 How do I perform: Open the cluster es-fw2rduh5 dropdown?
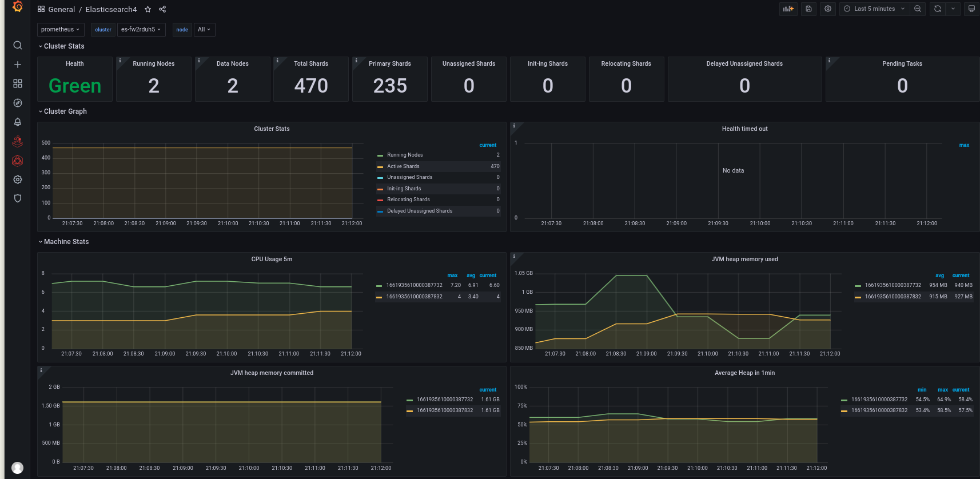pyautogui.click(x=141, y=29)
